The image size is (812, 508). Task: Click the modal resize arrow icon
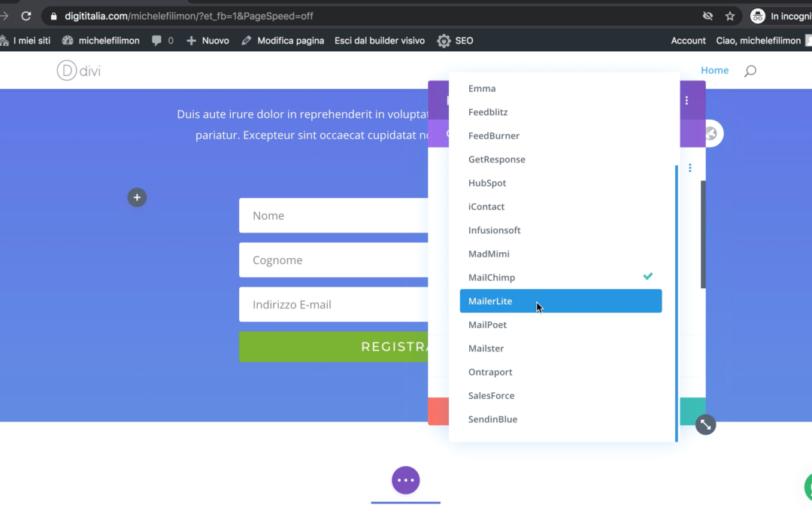pos(705,425)
